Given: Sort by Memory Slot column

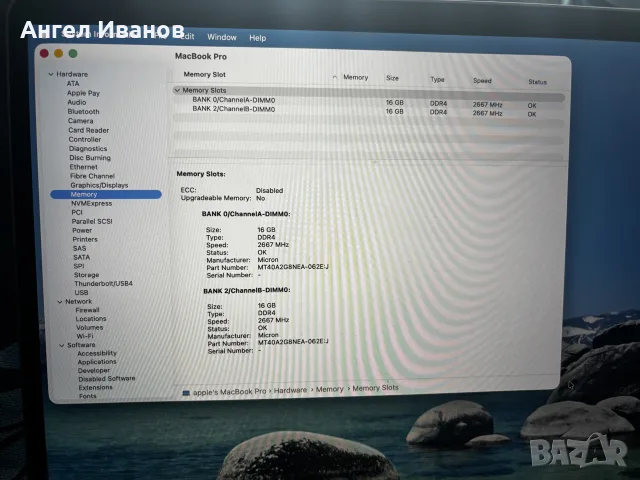Looking at the screenshot, I should pyautogui.click(x=204, y=74).
